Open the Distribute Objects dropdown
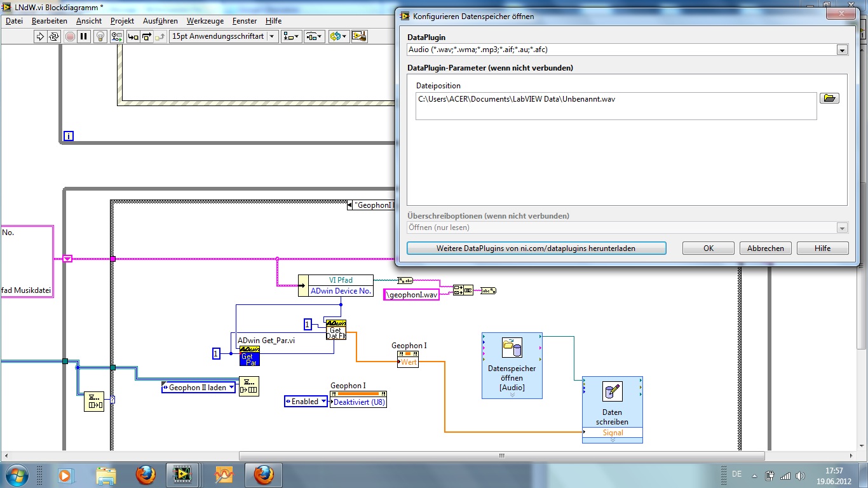Viewport: 868px width, 488px height. [x=315, y=37]
